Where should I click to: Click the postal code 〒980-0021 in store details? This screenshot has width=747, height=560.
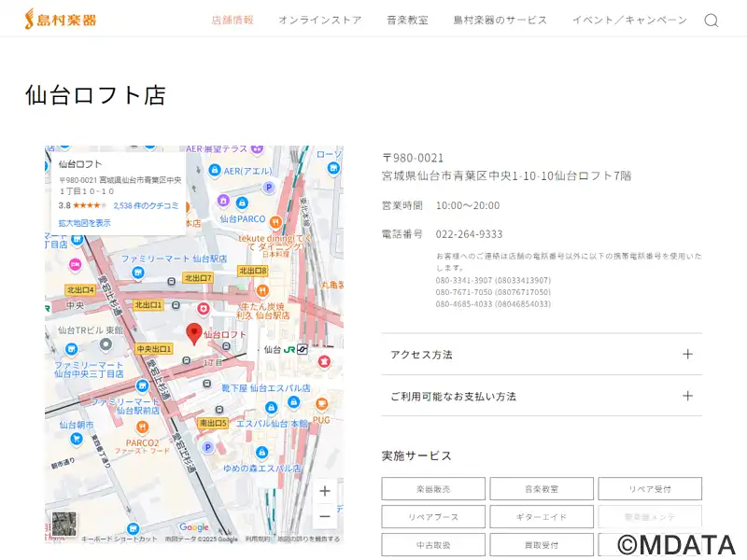pos(413,158)
